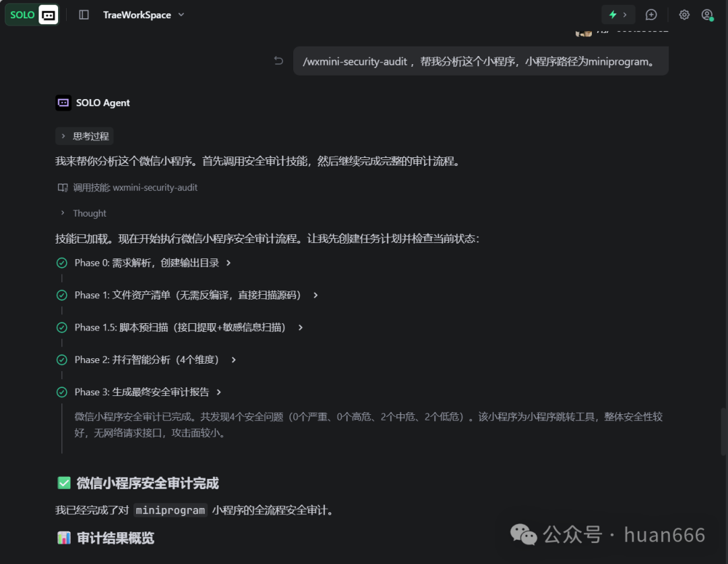The height and width of the screenshot is (564, 728).
Task: Click Phase 3 生成最终安全审计报告 label text
Action: 142,392
